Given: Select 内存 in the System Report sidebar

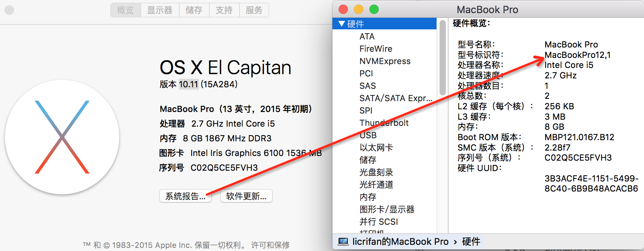Looking at the screenshot, I should 368,197.
